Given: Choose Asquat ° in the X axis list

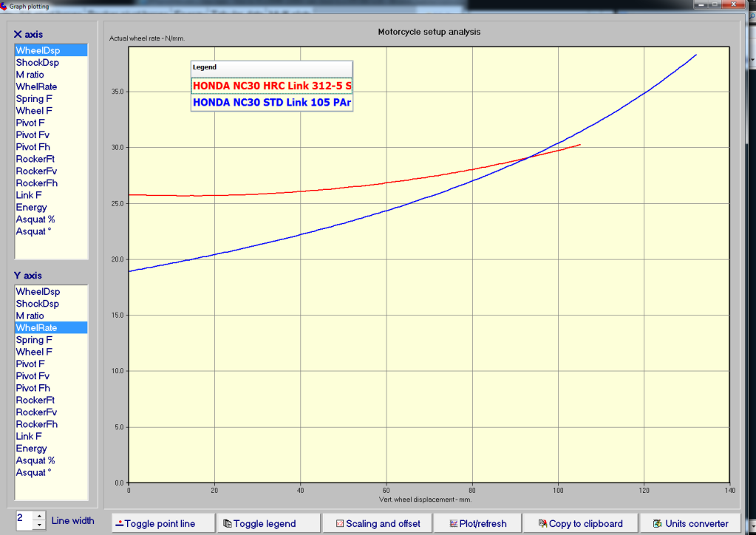Looking at the screenshot, I should (51, 231).
